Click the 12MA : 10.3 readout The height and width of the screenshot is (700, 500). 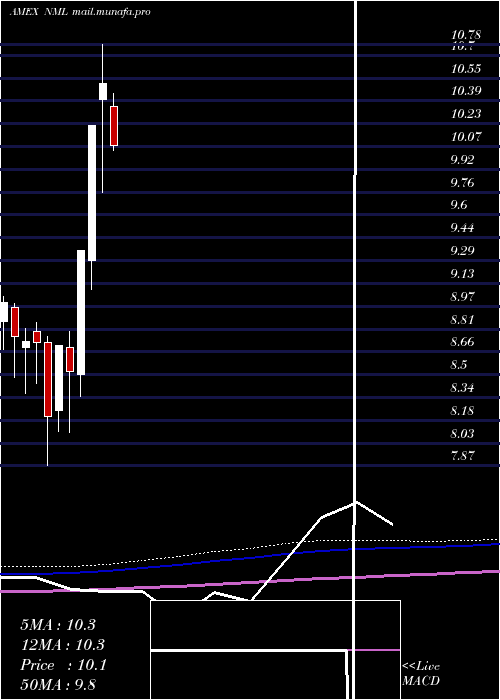click(62, 645)
